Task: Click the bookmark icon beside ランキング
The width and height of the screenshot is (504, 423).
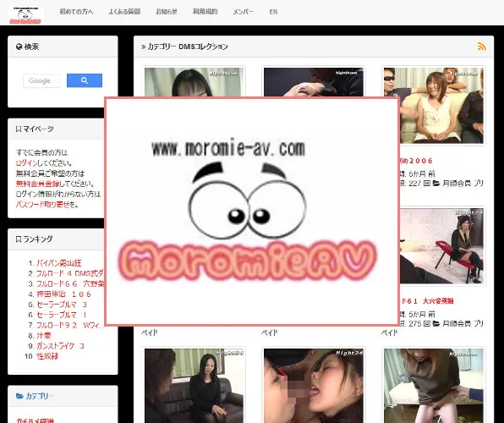Action: point(19,239)
